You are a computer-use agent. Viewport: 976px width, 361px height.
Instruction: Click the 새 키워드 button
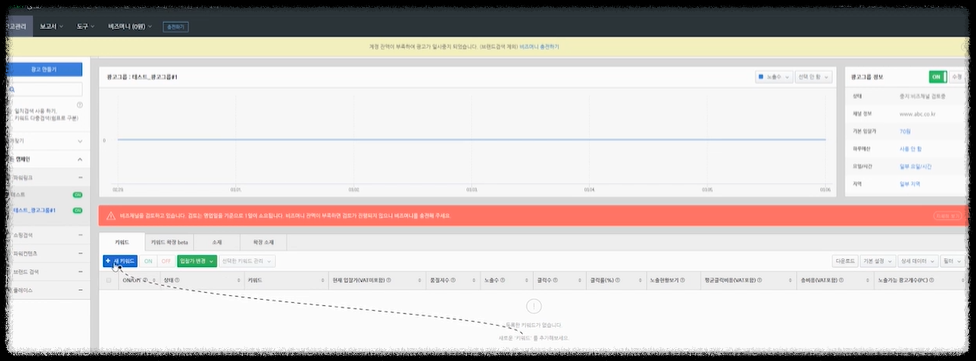coord(120,261)
